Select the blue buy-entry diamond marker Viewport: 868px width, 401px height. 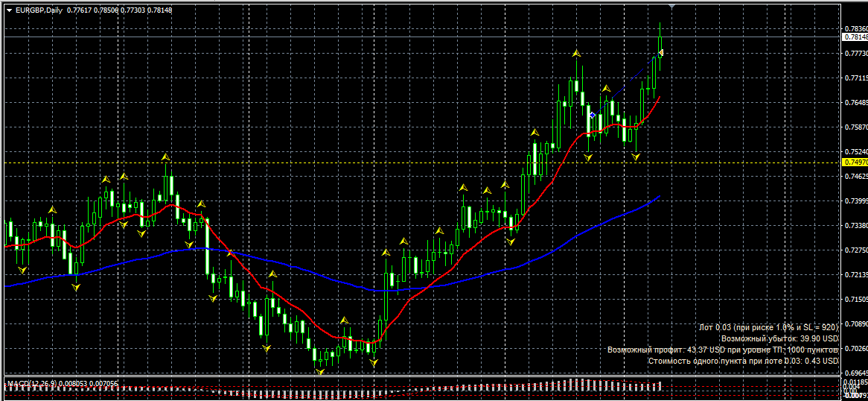click(593, 115)
